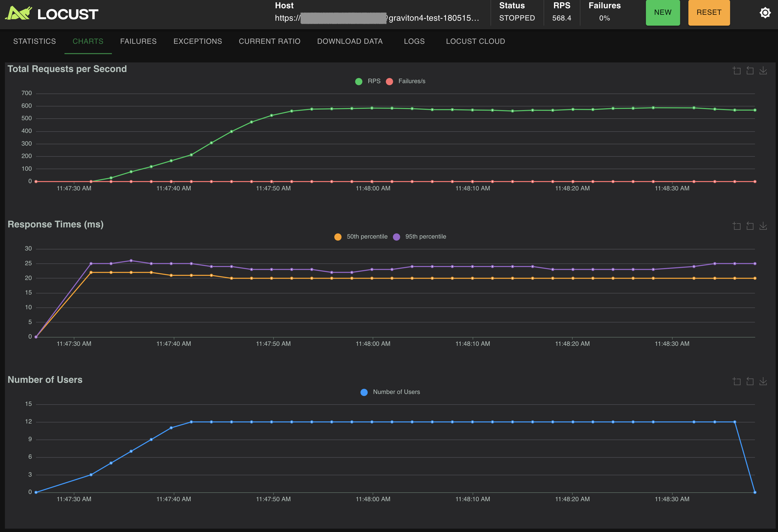The height and width of the screenshot is (532, 778).
Task: Reset zoom on Response Times chart
Action: pyautogui.click(x=750, y=226)
